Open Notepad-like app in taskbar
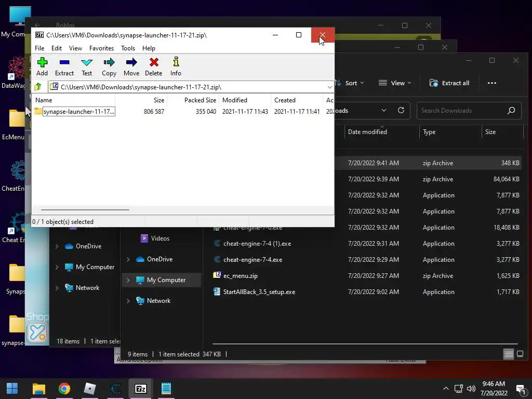The height and width of the screenshot is (399, 532). pos(166,388)
